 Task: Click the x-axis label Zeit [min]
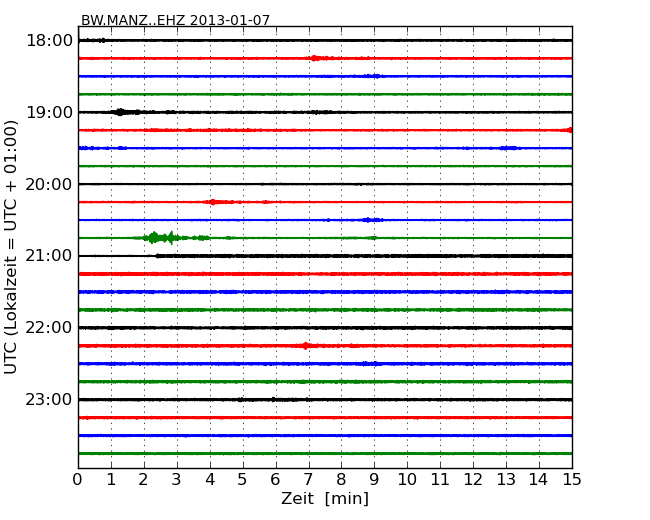[325, 499]
